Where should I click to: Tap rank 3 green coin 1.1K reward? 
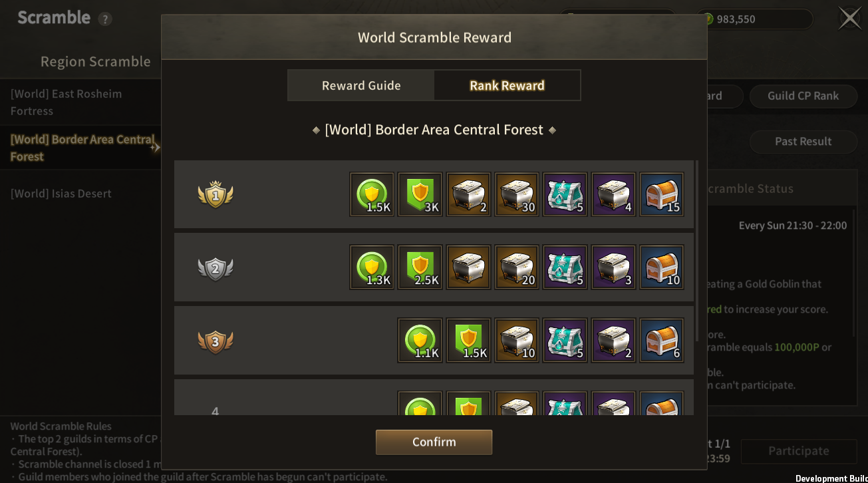[420, 341]
